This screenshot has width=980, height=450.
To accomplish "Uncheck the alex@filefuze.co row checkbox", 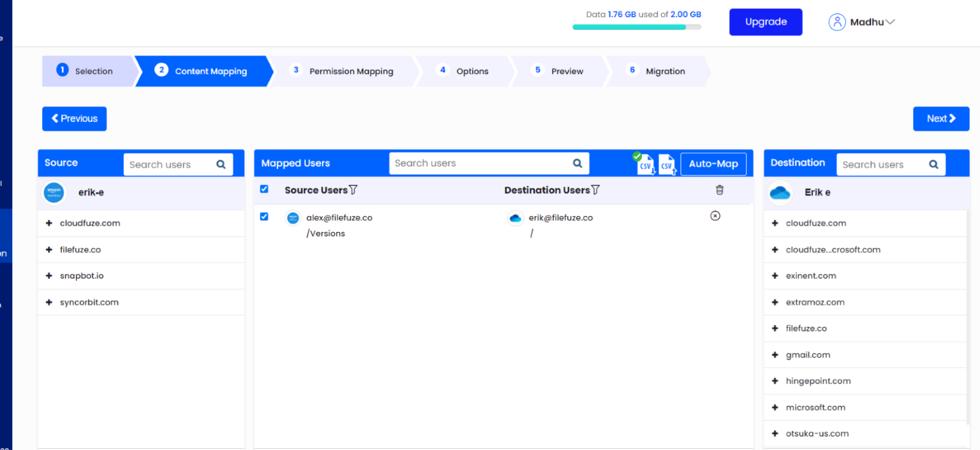I will 264,216.
